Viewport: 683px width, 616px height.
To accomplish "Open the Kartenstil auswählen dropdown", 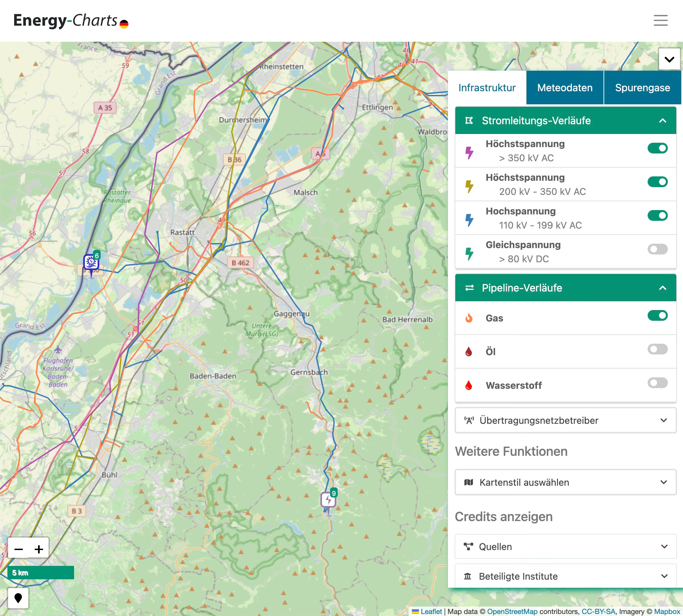I will 565,482.
